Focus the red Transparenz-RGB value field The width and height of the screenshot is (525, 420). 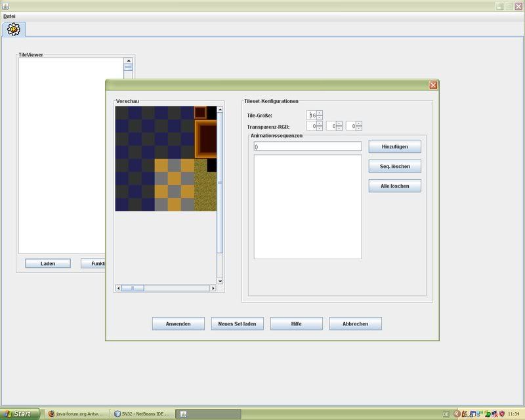tap(312, 126)
